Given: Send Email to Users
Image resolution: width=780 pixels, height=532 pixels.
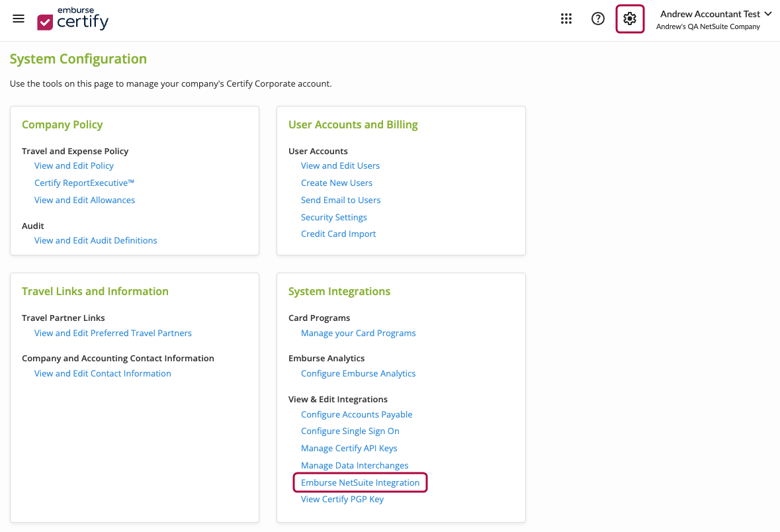Looking at the screenshot, I should tap(341, 200).
